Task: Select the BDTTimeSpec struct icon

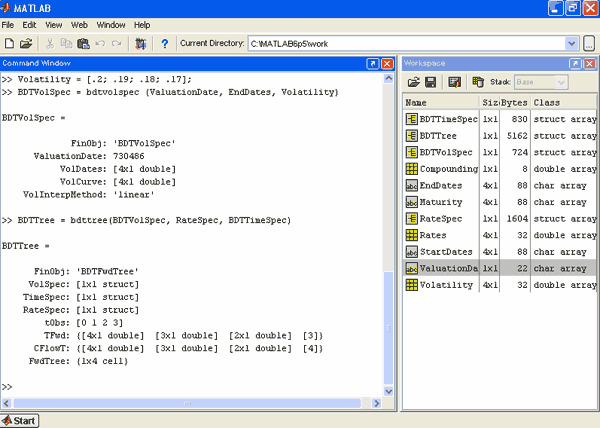Action: click(x=412, y=119)
